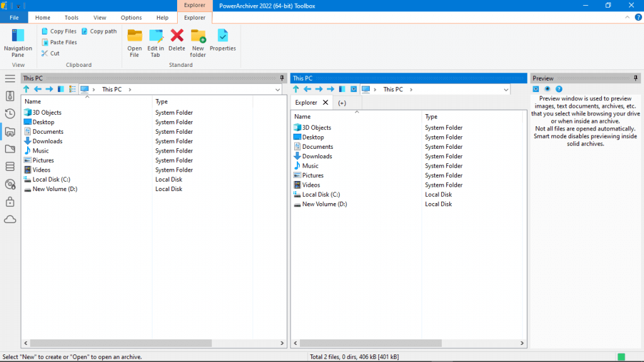Select the active explorer sidebar icon
644x362 pixels.
point(10,131)
